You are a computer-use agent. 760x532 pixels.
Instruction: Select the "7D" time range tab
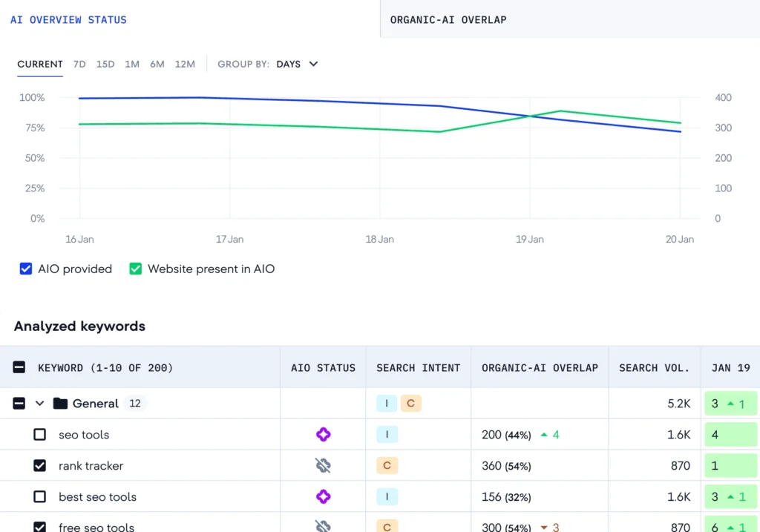point(79,64)
